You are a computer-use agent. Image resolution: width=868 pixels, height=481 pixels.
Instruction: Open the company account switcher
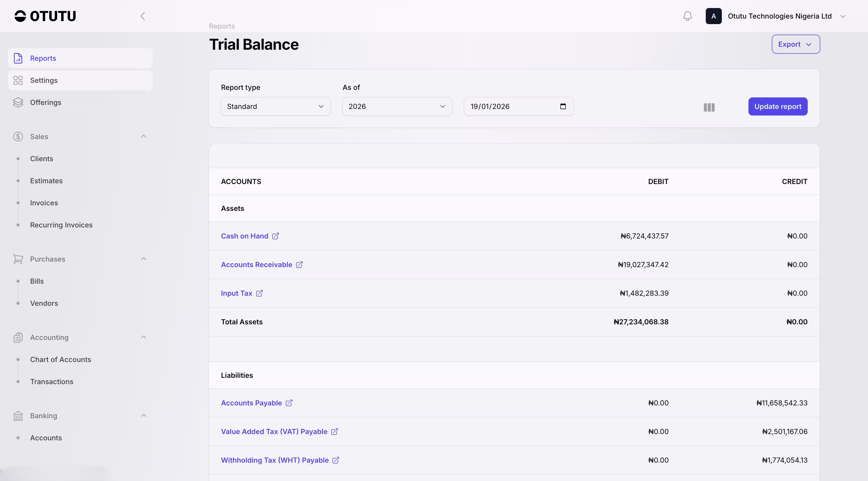(779, 16)
